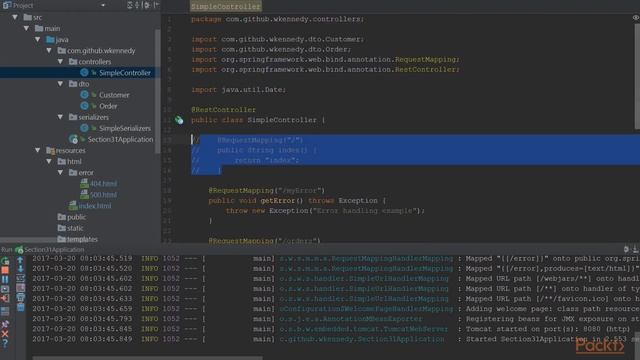Click class icon beside Order
The image size is (640, 360).
tap(84, 106)
